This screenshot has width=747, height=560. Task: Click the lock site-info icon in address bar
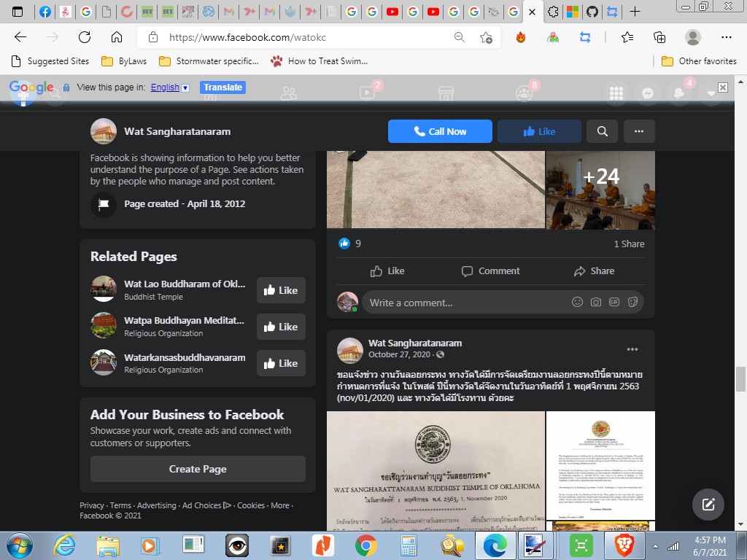coord(153,37)
